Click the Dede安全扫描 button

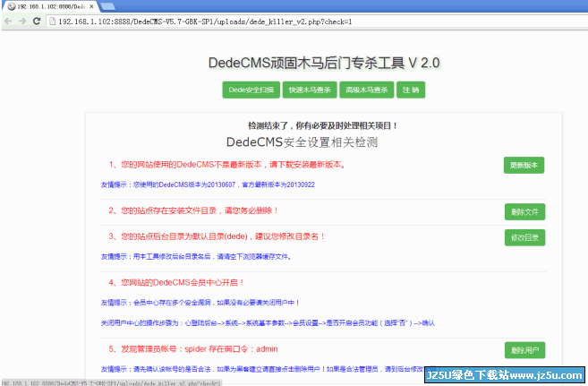click(x=250, y=90)
